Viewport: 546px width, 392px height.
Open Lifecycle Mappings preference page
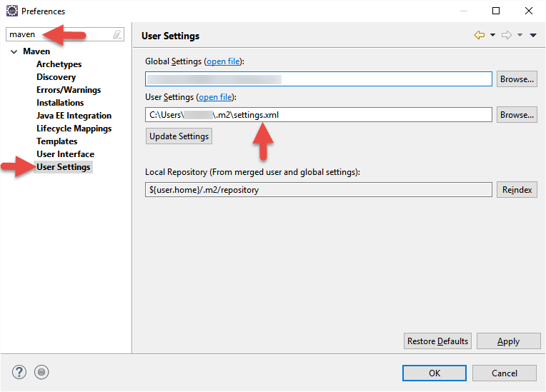coord(74,129)
